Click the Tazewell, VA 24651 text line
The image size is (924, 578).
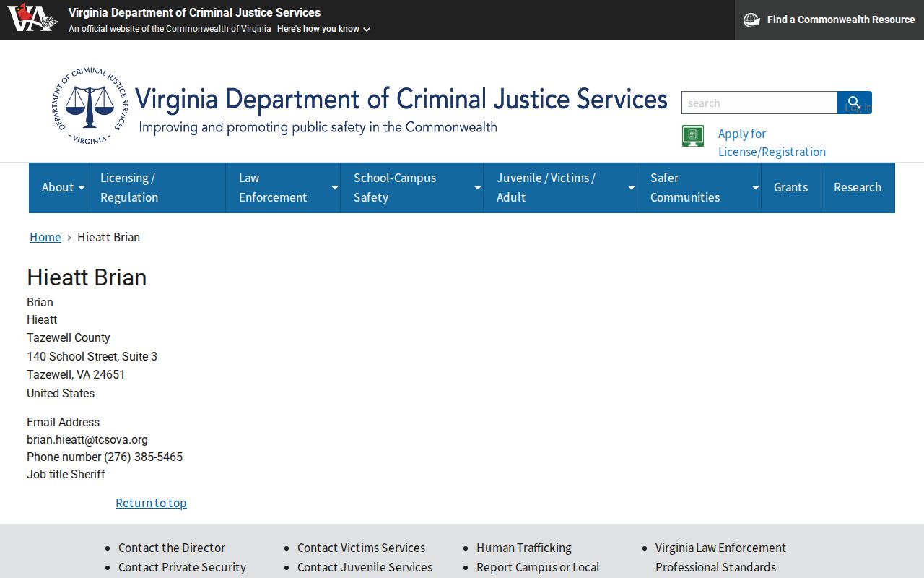(76, 374)
